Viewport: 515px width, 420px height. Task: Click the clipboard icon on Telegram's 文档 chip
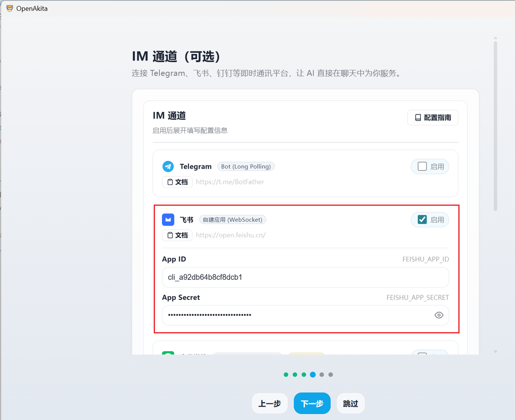[x=171, y=182]
